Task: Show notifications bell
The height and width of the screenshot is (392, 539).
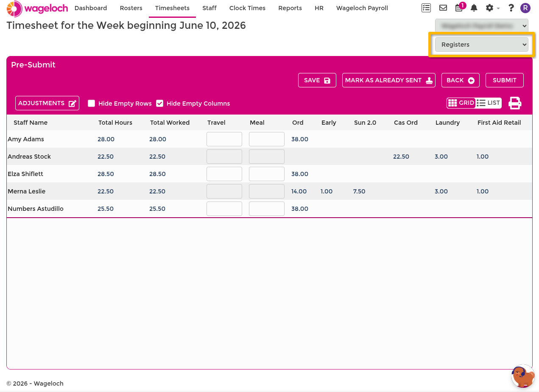Action: [474, 8]
